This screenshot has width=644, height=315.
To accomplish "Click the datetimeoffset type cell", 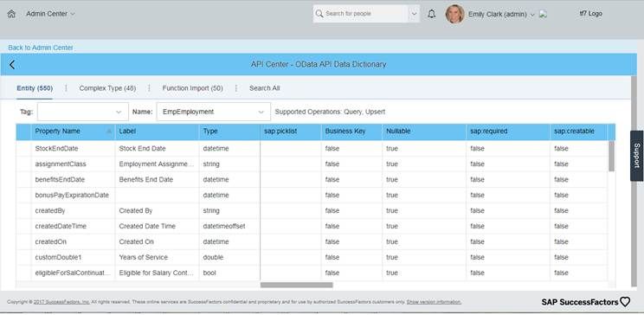I will pyautogui.click(x=229, y=226).
